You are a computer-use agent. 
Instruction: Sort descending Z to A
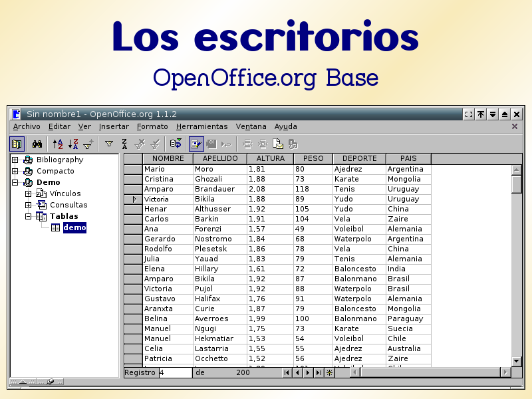tap(73, 144)
